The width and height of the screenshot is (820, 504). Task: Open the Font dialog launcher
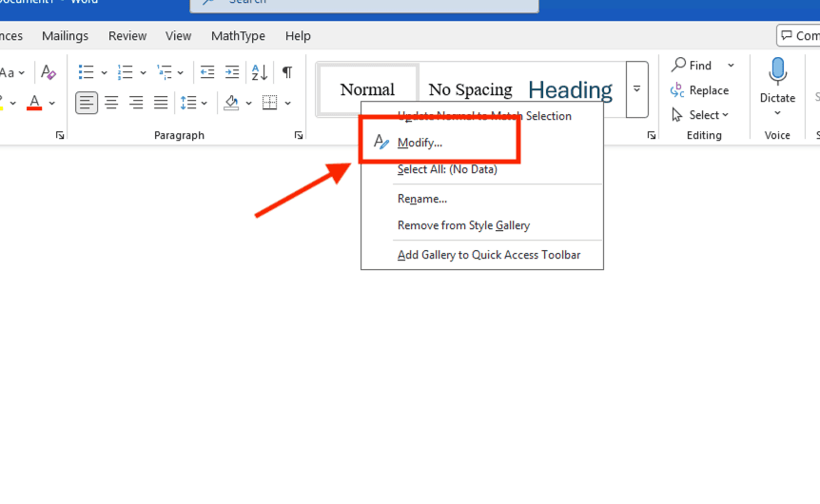(x=60, y=135)
